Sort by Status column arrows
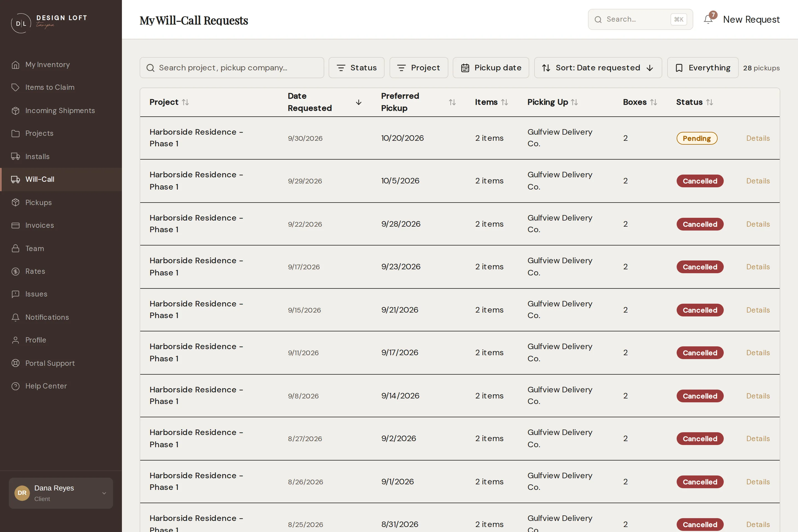Screen dimensions: 798x532 tap(709, 102)
